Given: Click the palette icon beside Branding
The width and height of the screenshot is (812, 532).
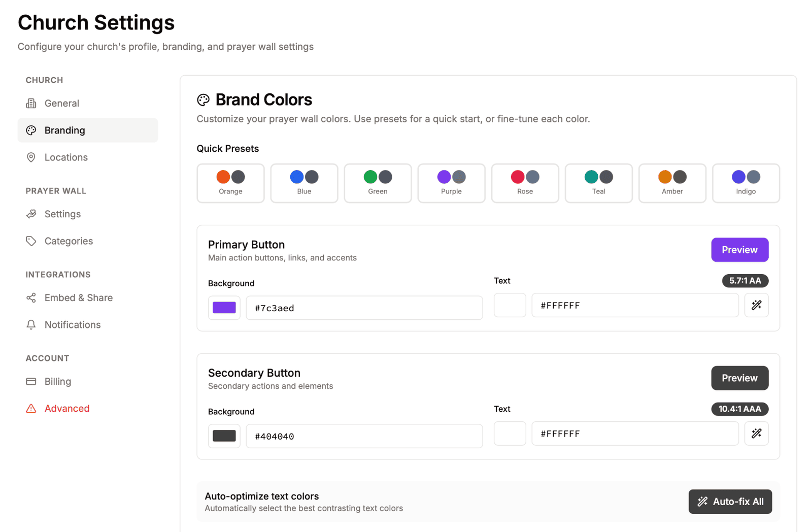Looking at the screenshot, I should (31, 130).
